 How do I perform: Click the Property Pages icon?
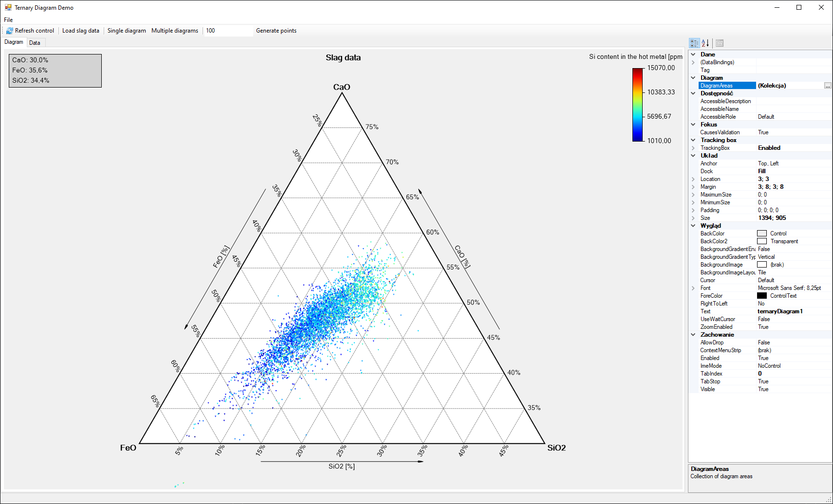click(719, 43)
